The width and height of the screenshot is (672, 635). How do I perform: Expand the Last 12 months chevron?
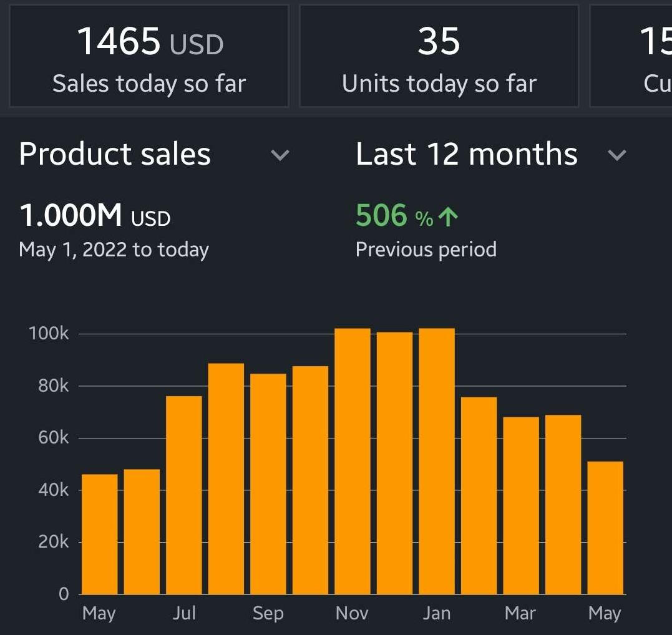tap(616, 155)
